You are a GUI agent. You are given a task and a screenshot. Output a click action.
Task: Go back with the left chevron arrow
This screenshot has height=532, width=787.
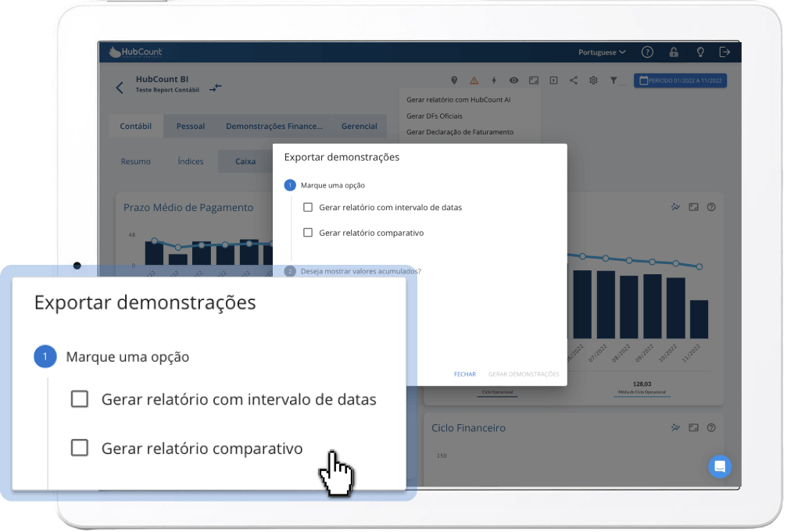120,87
